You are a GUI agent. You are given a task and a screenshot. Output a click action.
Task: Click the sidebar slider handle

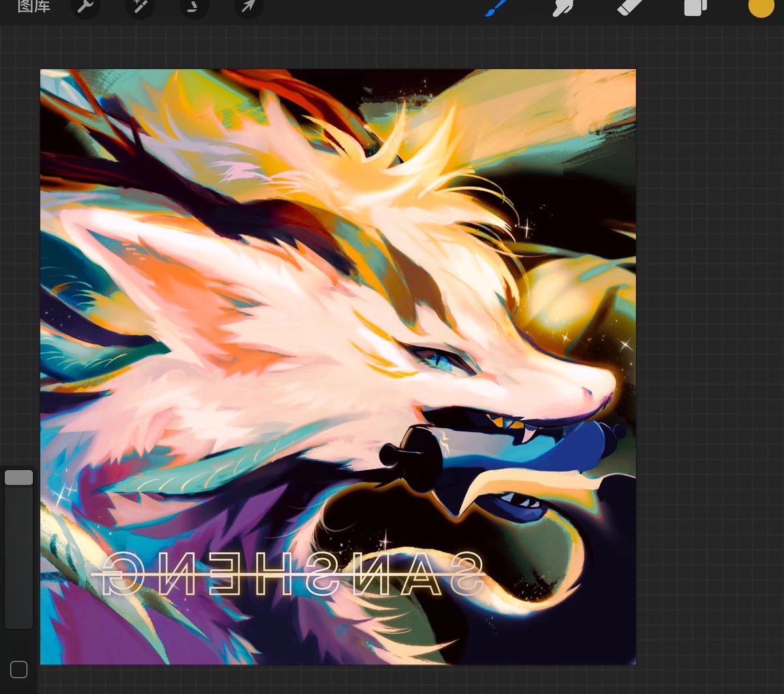point(19,478)
